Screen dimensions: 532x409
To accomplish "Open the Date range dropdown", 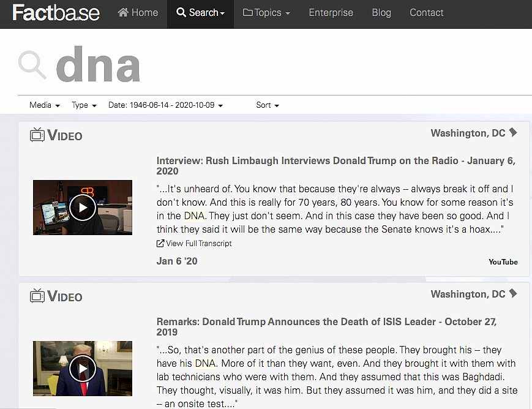I will pyautogui.click(x=165, y=105).
